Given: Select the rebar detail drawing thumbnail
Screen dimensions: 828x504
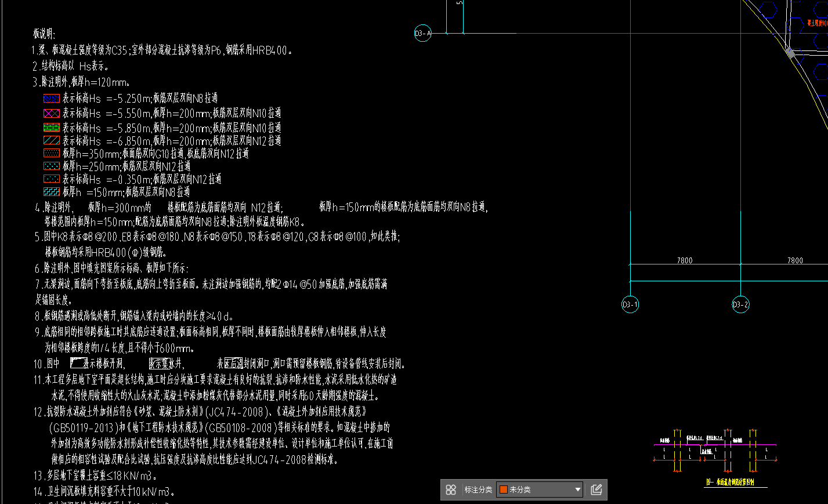Looking at the screenshot, I should [715, 451].
